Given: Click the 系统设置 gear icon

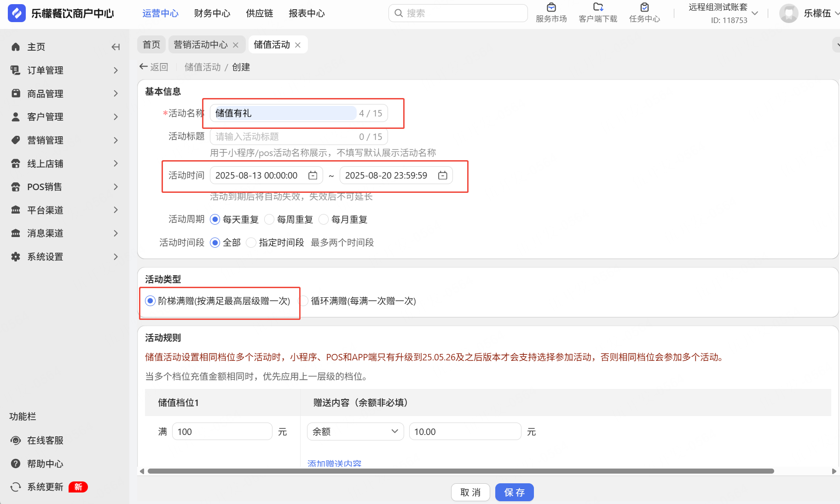Looking at the screenshot, I should (16, 257).
